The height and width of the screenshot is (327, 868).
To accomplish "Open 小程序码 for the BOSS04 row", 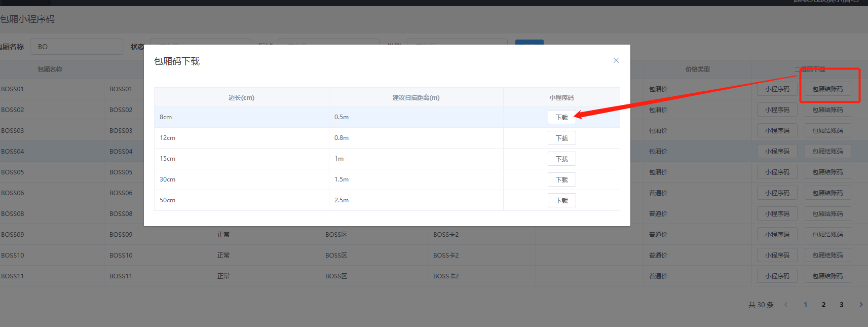I will point(777,151).
